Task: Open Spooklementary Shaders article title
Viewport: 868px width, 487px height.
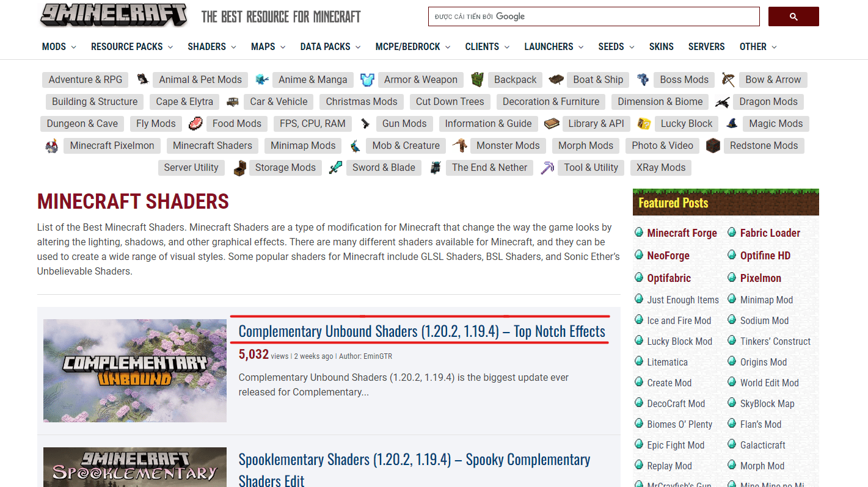Action: click(415, 470)
